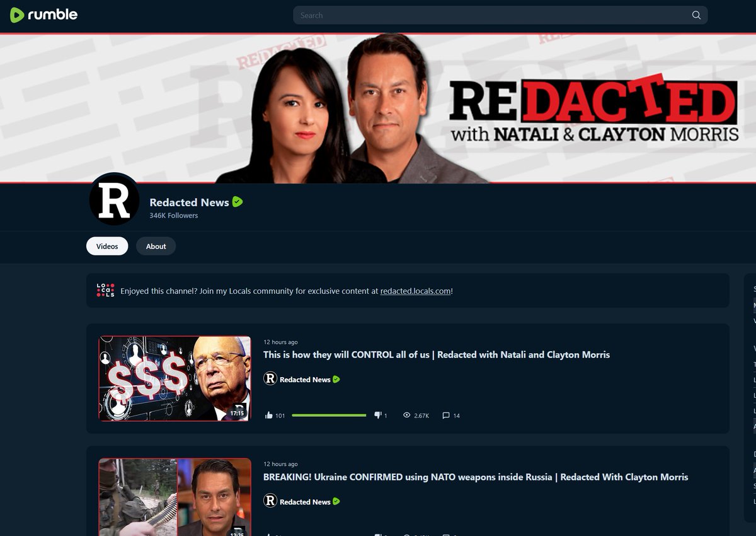This screenshot has width=756, height=536.
Task: Open comments via the speech bubble icon
Action: [446, 416]
